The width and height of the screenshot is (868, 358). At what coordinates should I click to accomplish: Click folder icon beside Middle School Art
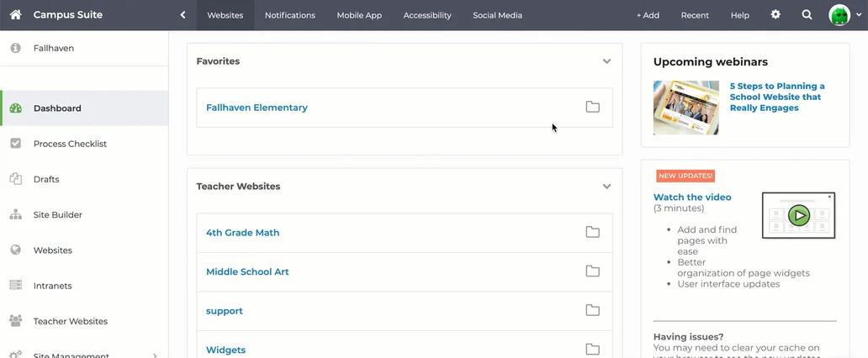[x=592, y=271]
